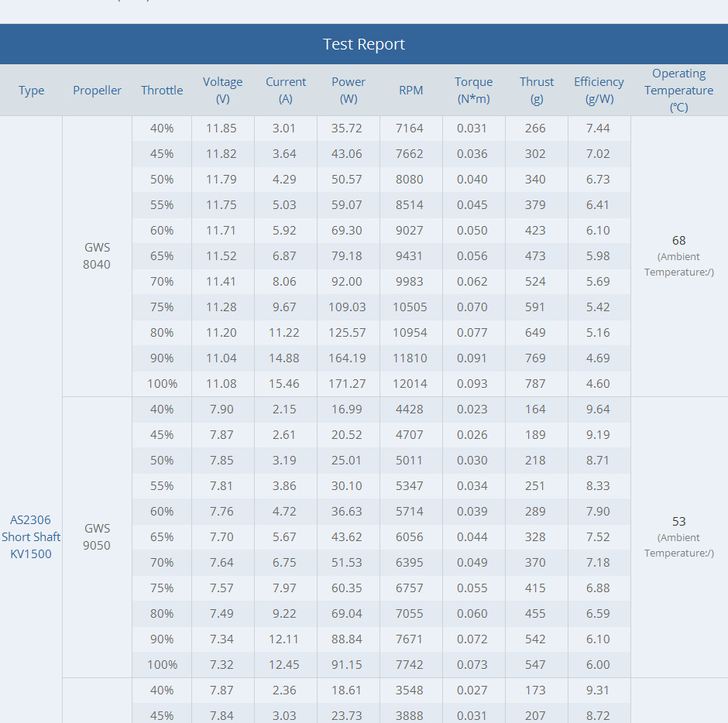Image resolution: width=728 pixels, height=723 pixels.
Task: Select the 12014 RPM cell
Action: tap(410, 384)
